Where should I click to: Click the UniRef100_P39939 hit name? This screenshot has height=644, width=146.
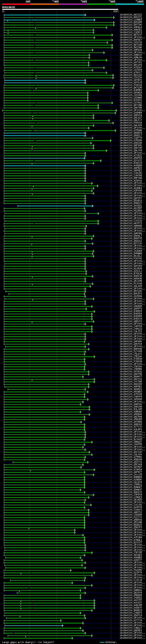(x=131, y=359)
